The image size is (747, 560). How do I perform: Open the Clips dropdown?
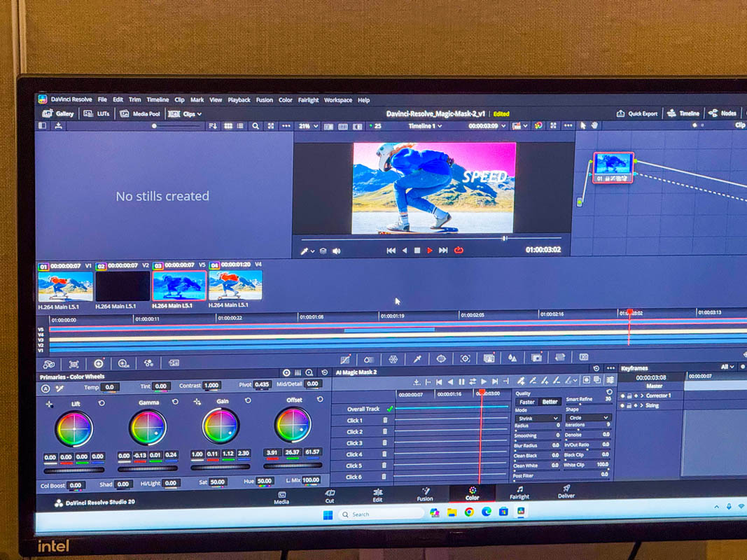click(186, 114)
